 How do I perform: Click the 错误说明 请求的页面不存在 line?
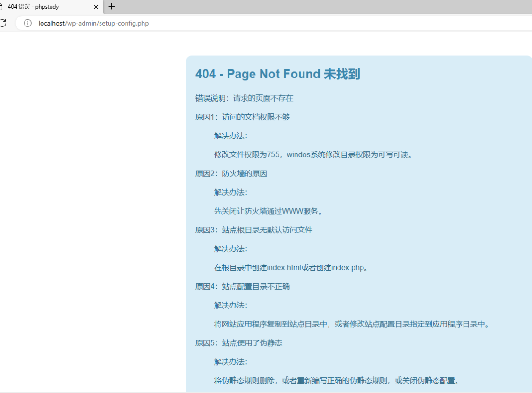(x=244, y=98)
